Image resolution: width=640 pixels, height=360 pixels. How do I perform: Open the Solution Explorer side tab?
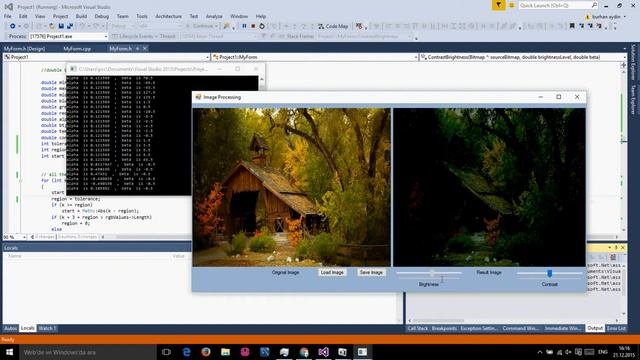[633, 62]
